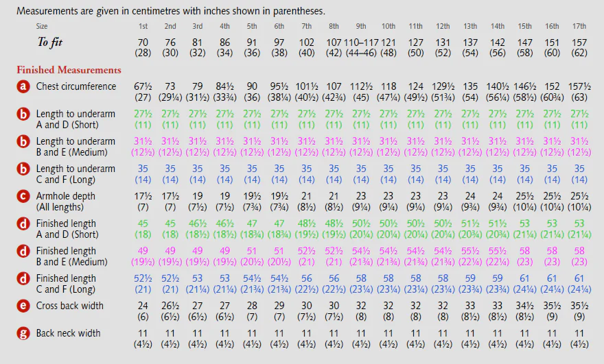Click the 'd' badge for Short finished length
This screenshot has height=364, width=604.
24,224
